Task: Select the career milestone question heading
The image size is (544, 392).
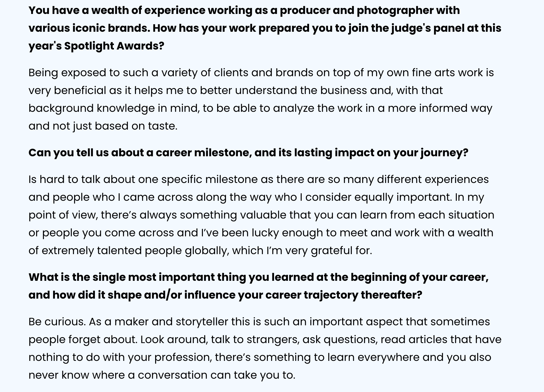Action: tap(248, 153)
